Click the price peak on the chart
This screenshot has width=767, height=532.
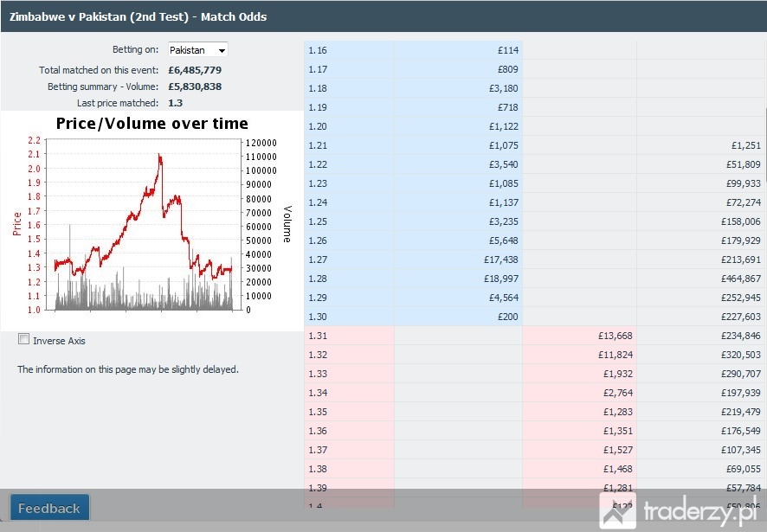(x=159, y=156)
